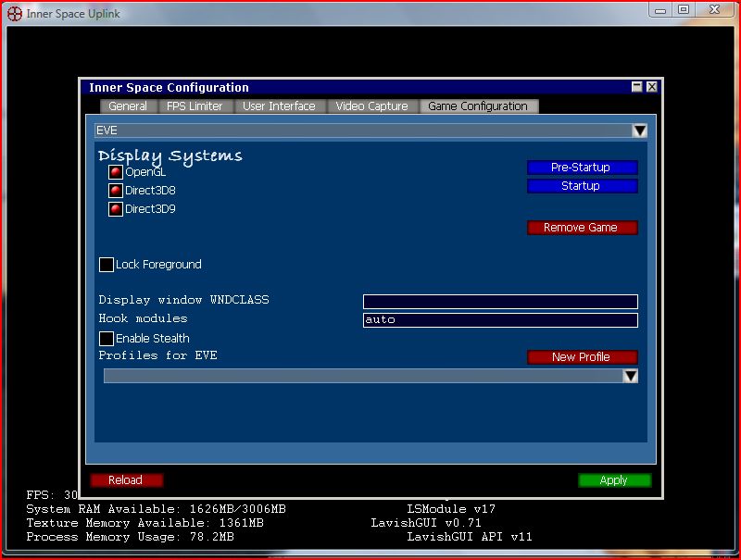Create a New Profile

click(x=582, y=356)
